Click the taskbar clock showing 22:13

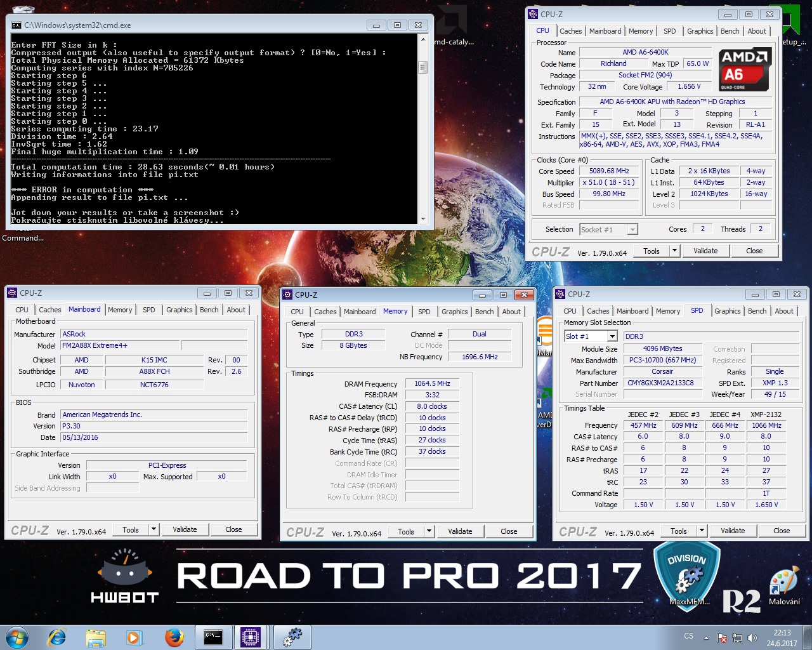[782, 637]
